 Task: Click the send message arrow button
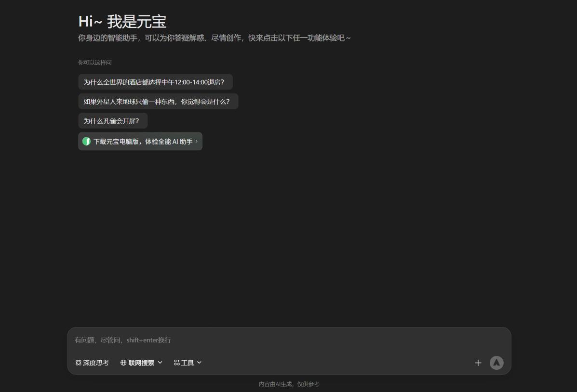click(496, 363)
